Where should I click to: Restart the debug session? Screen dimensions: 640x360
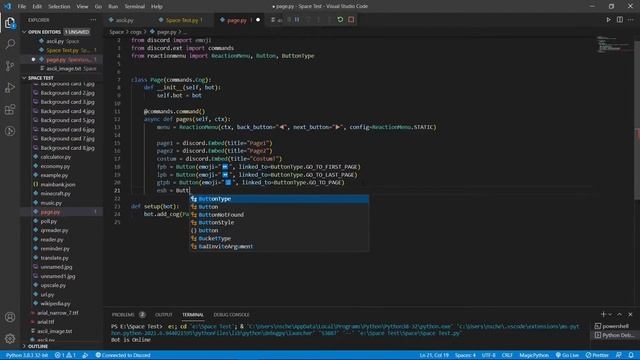tap(340, 20)
